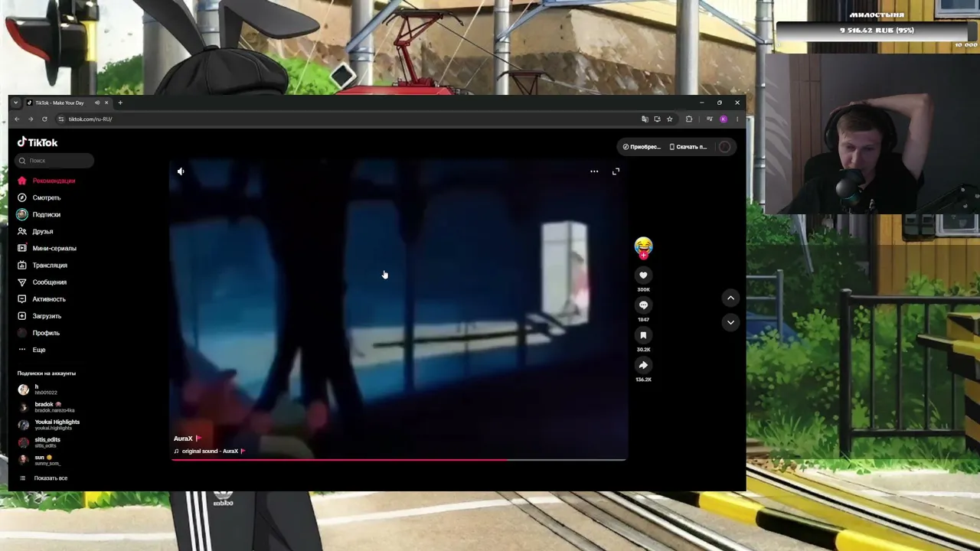Save the video with the bookmark icon
The image size is (980, 551).
(x=643, y=335)
